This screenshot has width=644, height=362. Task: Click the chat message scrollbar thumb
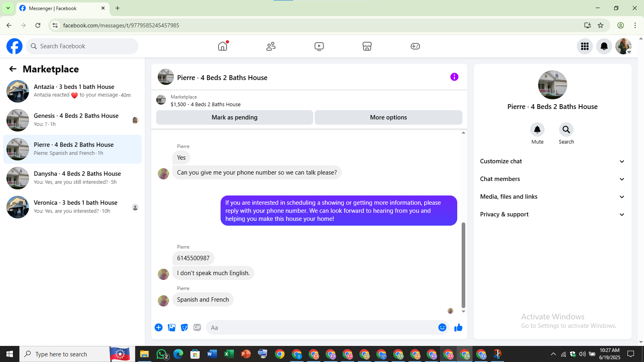463,265
